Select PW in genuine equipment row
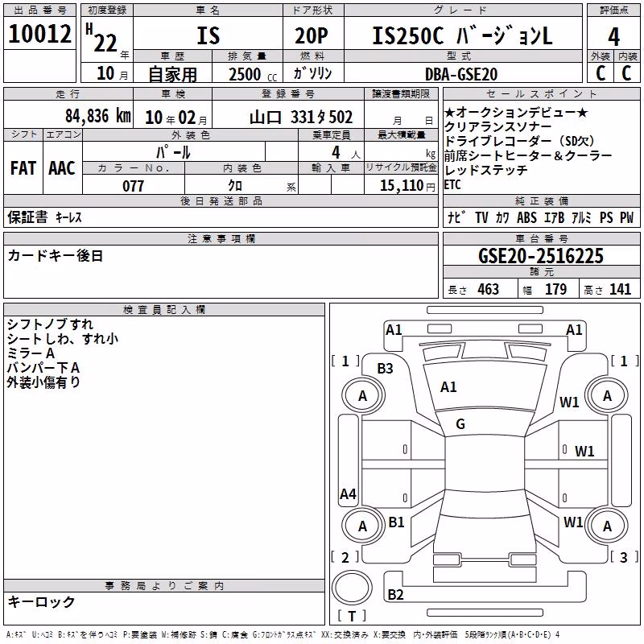 [626, 217]
